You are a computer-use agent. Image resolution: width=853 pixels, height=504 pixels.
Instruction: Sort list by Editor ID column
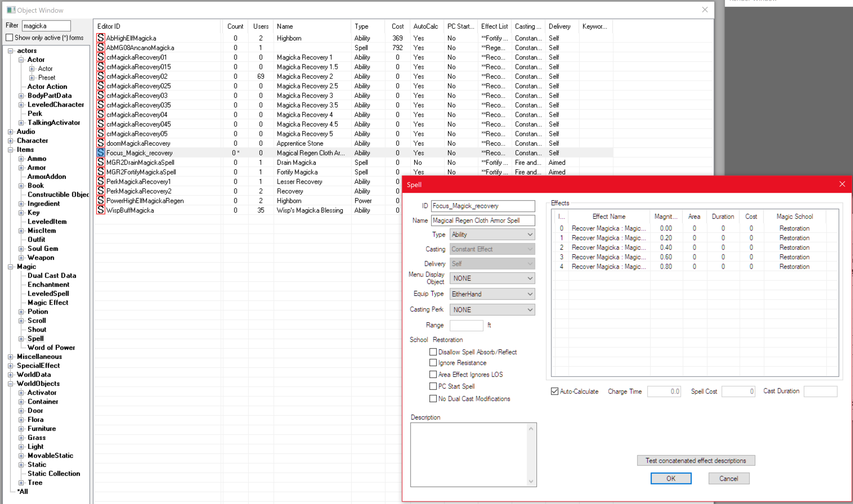tap(157, 26)
